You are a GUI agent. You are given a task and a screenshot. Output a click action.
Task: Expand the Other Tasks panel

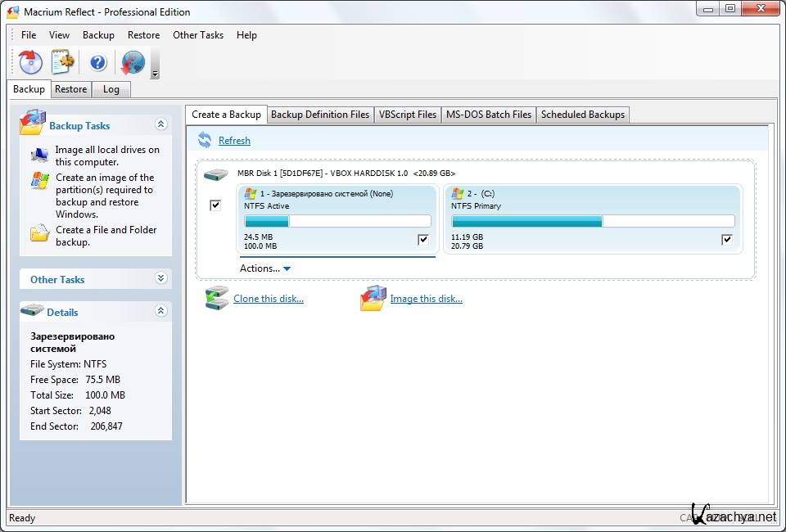[x=160, y=279]
